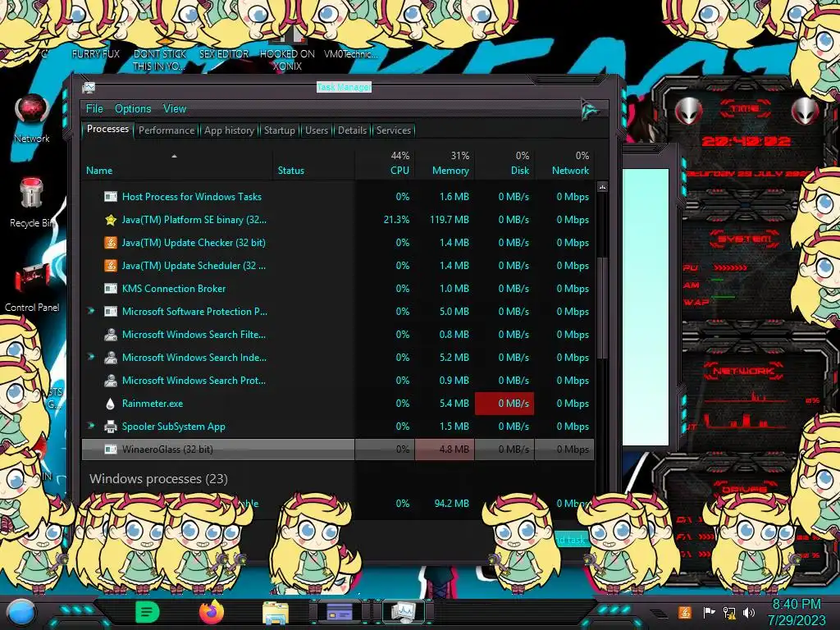This screenshot has height=630, width=840.
Task: Click the Java Platform SE binary star icon
Action: [111, 220]
